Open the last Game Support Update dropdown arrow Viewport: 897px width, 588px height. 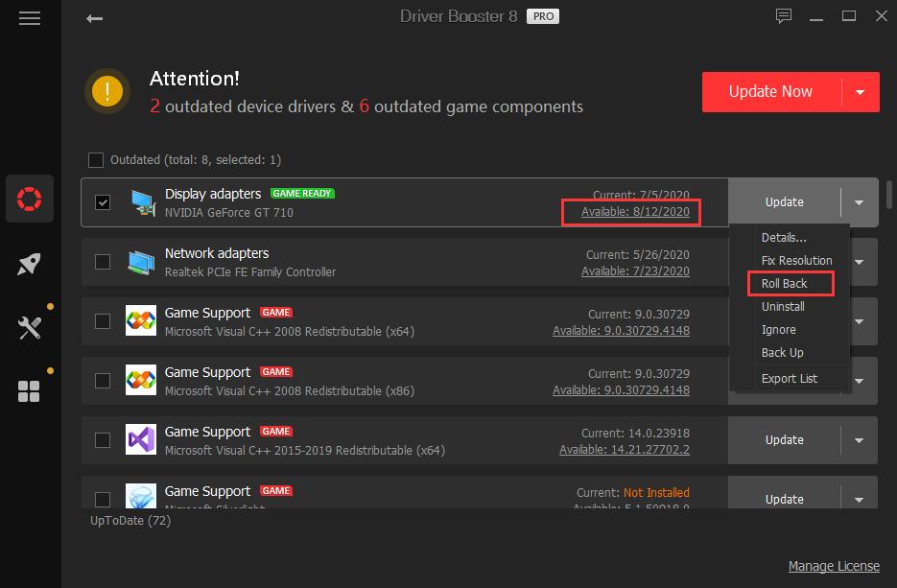click(860, 500)
